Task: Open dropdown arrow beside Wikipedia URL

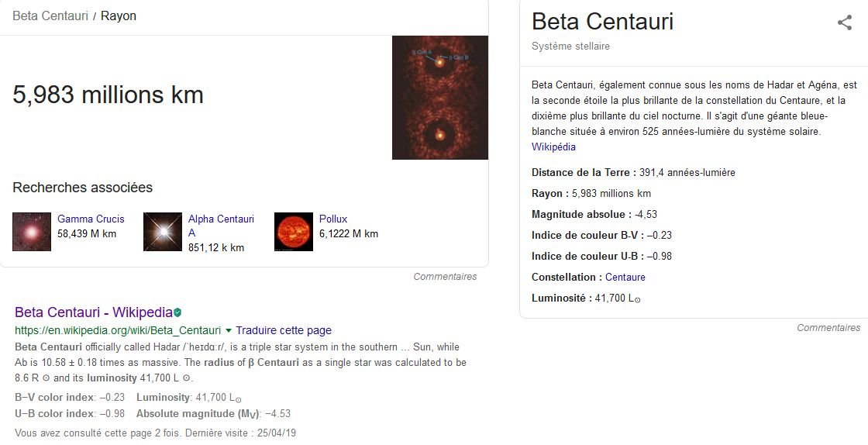Action: coord(229,330)
